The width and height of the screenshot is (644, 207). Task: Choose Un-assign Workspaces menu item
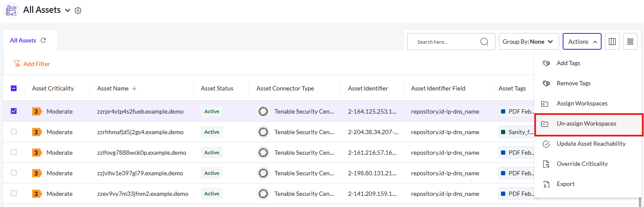[x=588, y=123]
